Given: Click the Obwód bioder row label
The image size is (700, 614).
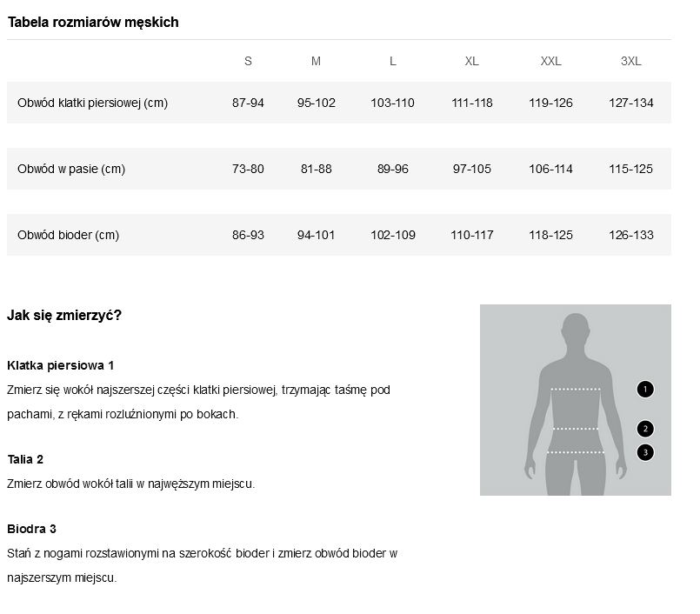Looking at the screenshot, I should (x=68, y=235).
